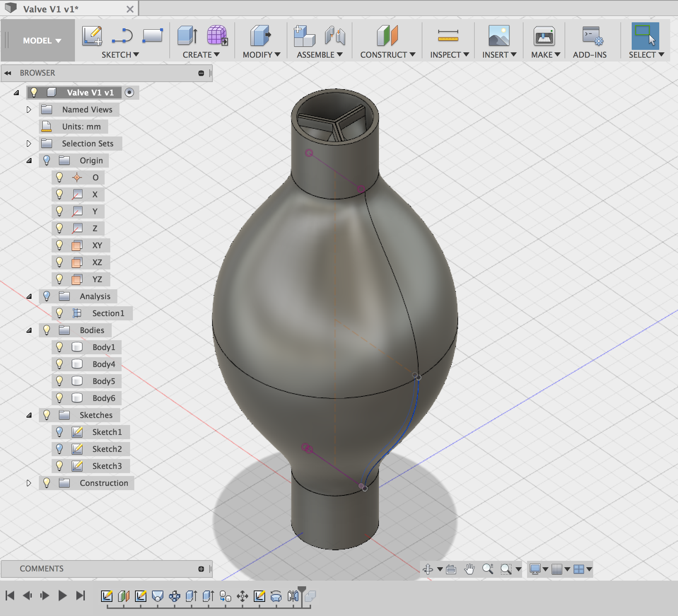Select the Rectangle sketch tool icon
Image resolution: width=678 pixels, height=616 pixels.
click(x=152, y=36)
